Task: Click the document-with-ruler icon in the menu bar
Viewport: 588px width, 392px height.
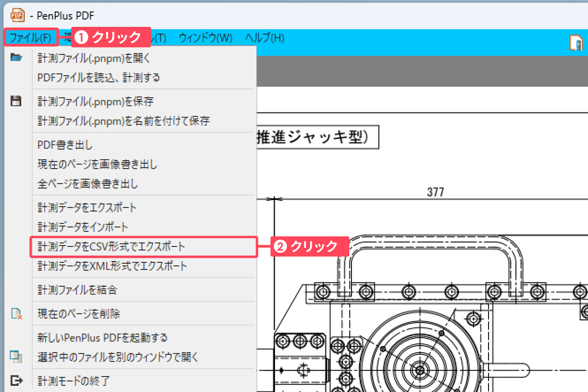Action: [x=576, y=43]
